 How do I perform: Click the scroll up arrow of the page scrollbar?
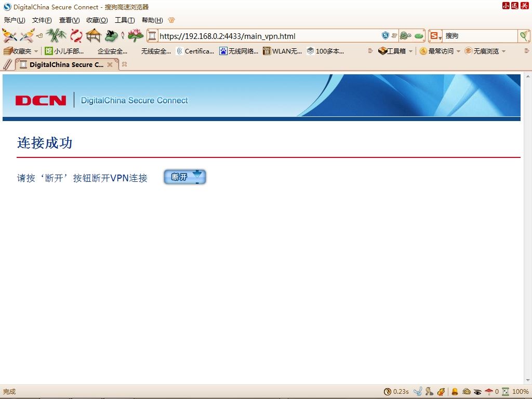(x=528, y=77)
